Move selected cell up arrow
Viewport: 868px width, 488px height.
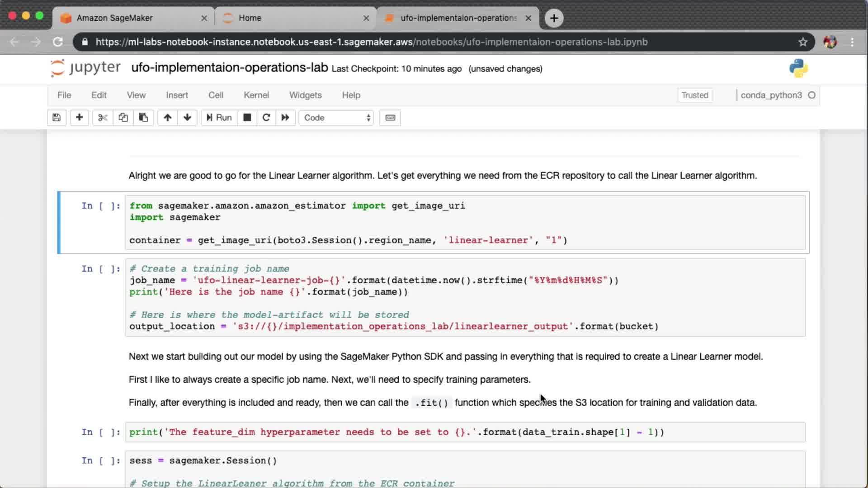tap(167, 117)
